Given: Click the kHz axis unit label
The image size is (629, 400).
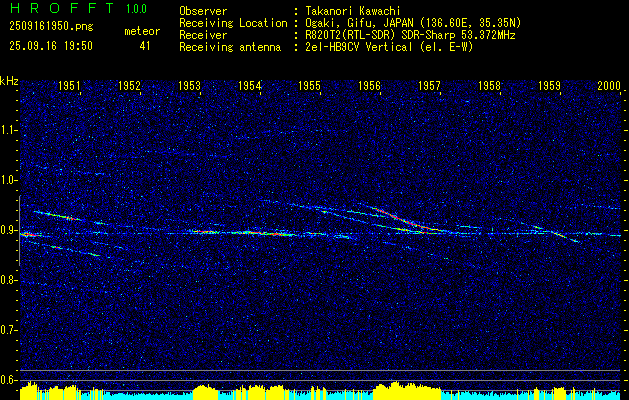Looking at the screenshot, I should (9, 81).
